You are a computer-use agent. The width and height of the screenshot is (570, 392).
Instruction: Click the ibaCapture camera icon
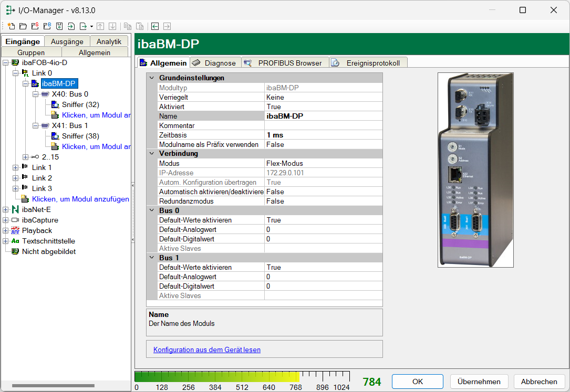tap(15, 220)
